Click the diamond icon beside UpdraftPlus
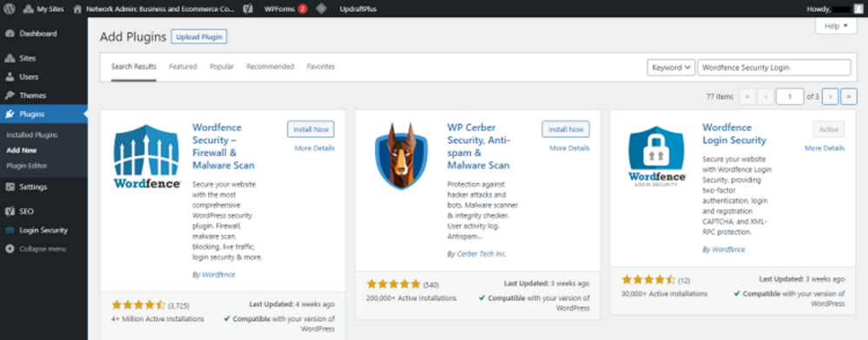 (320, 9)
